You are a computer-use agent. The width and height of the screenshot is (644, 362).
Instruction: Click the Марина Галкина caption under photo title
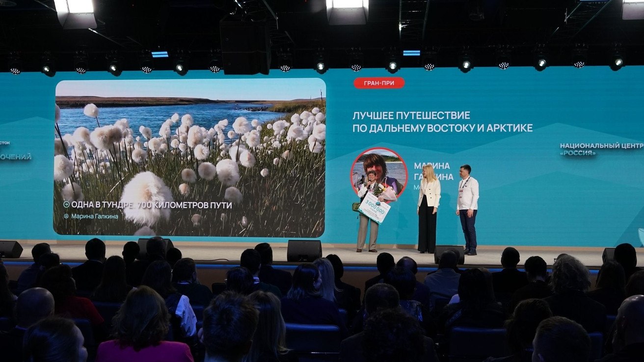94,216
